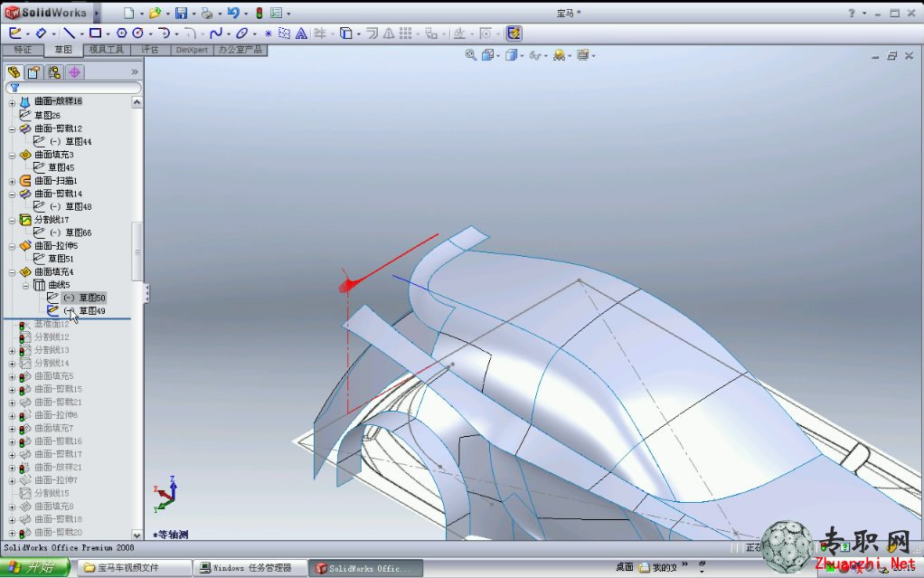The width and height of the screenshot is (924, 578).
Task: Open the Undo history dropdown arrow
Action: click(246, 14)
